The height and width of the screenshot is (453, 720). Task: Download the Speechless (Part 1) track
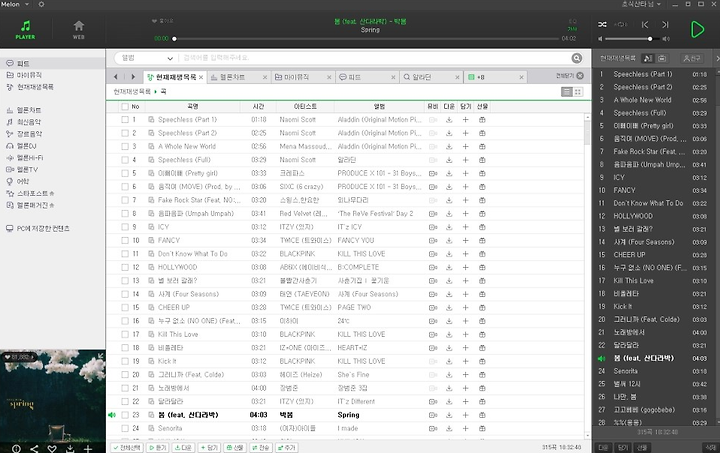[449, 120]
